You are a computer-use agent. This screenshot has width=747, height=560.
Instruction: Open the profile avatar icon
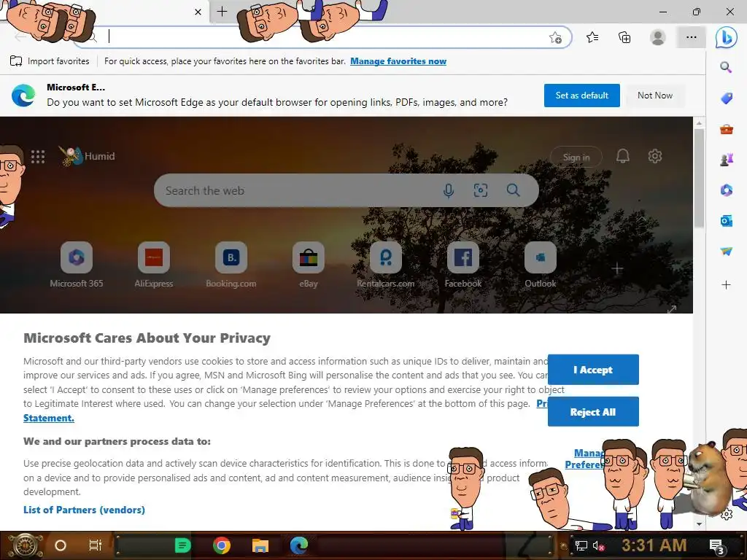(658, 37)
